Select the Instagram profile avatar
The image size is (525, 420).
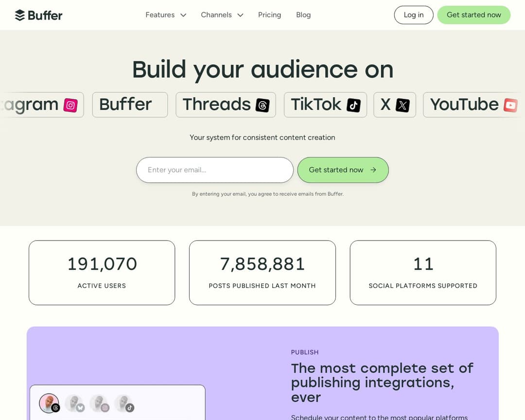click(x=100, y=403)
